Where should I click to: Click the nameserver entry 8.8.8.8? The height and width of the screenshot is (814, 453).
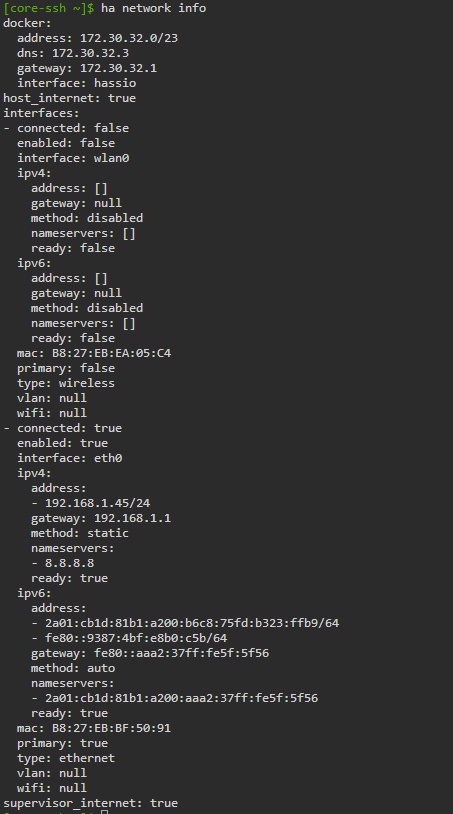click(70, 563)
